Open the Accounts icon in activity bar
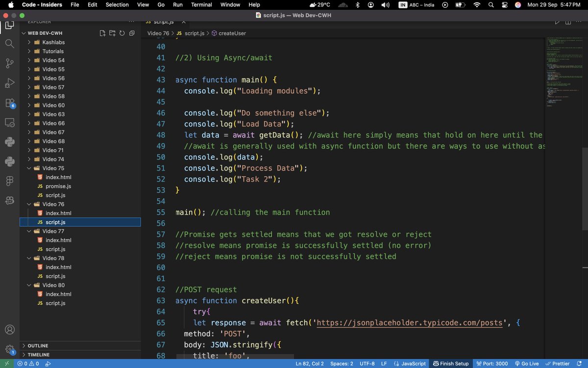588x368 pixels. pyautogui.click(x=9, y=330)
